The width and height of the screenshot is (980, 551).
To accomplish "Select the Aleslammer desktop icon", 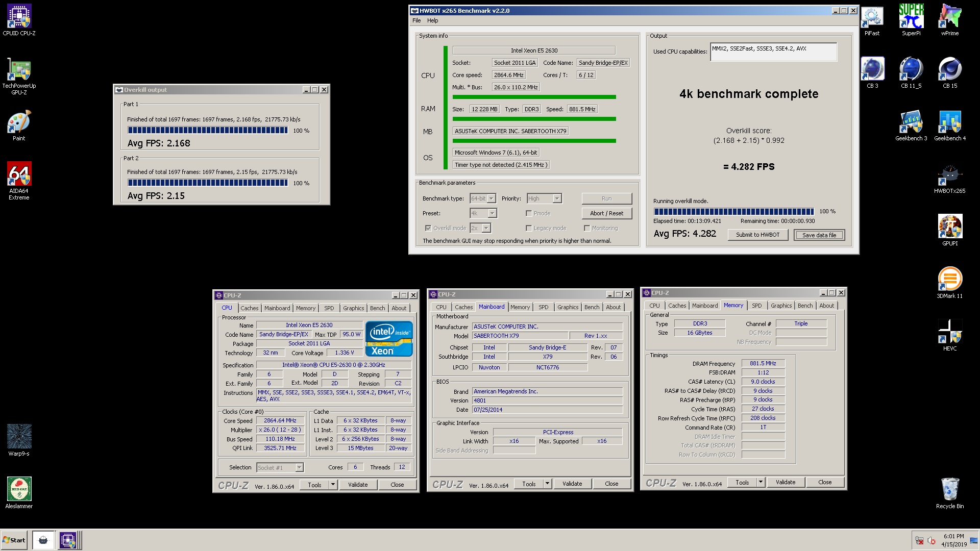I will pos(19,493).
